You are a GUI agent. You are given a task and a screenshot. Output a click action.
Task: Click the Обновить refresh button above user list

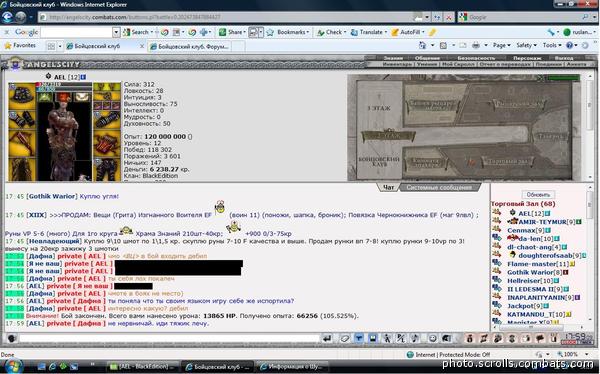(x=538, y=195)
